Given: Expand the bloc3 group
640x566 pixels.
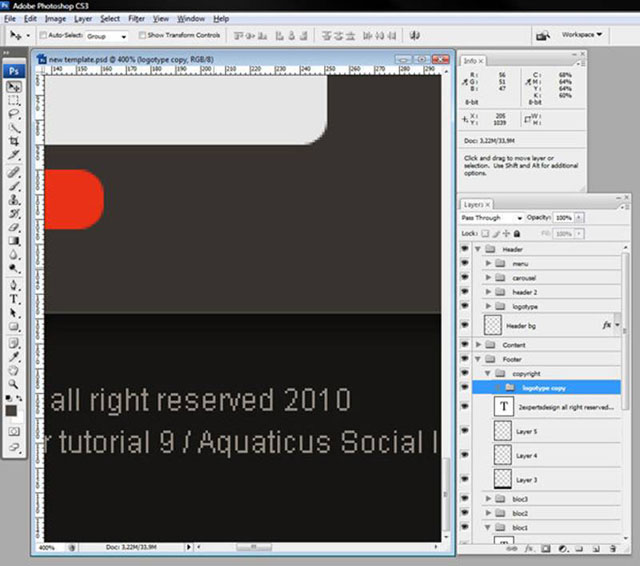Looking at the screenshot, I should coord(488,499).
